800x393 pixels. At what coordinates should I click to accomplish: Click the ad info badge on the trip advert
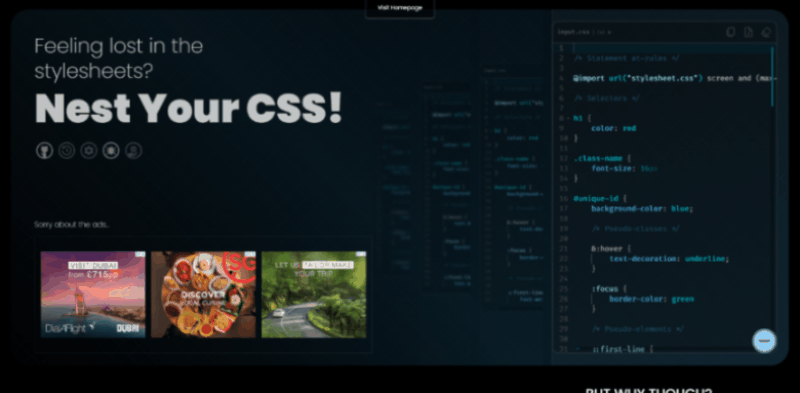(361, 254)
